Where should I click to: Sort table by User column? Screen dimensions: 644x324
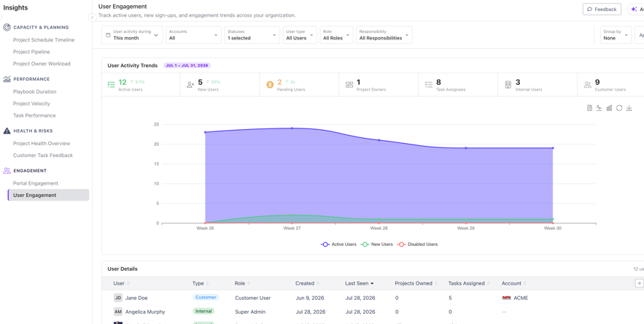pos(121,283)
